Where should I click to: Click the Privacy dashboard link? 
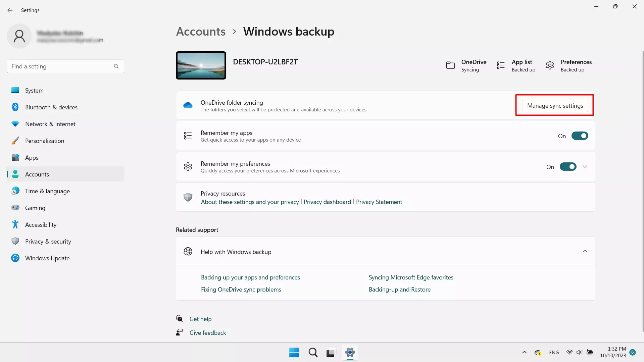[x=327, y=202]
